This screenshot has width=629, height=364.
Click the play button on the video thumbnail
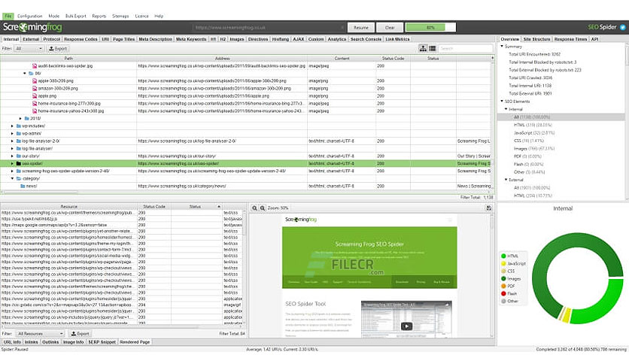pyautogui.click(x=406, y=326)
